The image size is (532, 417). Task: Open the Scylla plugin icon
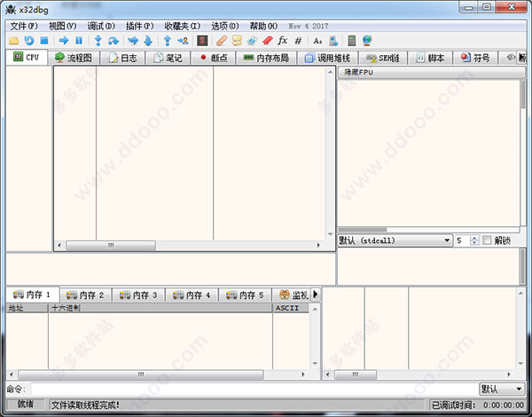[x=202, y=41]
